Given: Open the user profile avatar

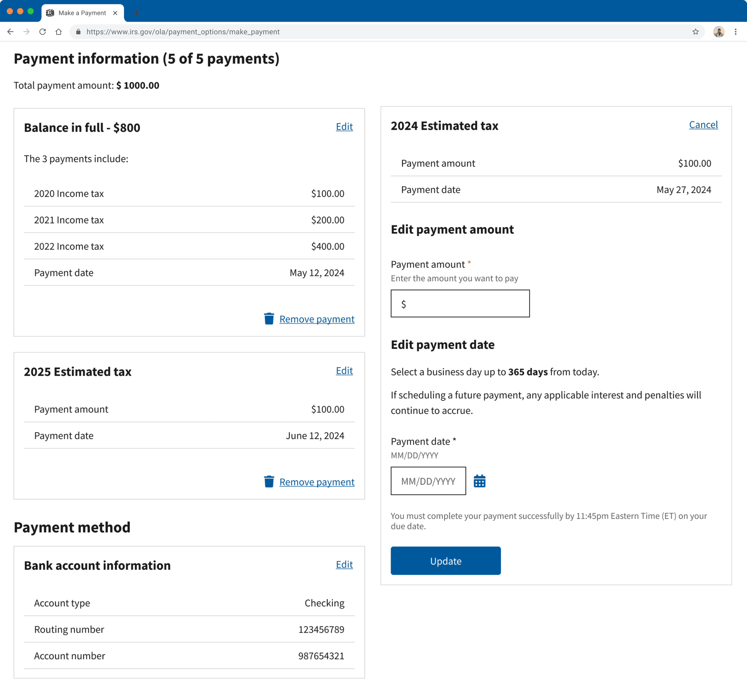Looking at the screenshot, I should 718,32.
